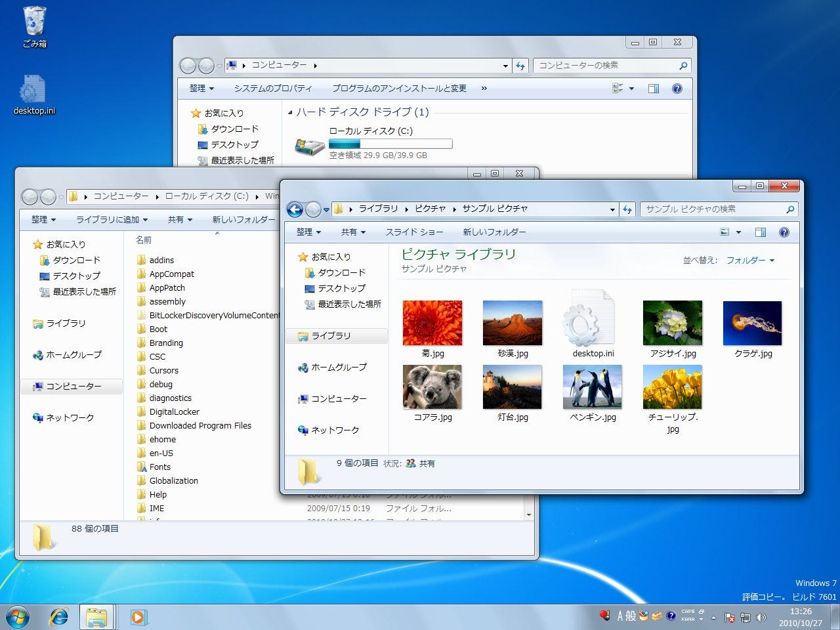Viewport: 840px width, 630px height.
Task: Open help in Sample Pictures window
Action: click(784, 232)
